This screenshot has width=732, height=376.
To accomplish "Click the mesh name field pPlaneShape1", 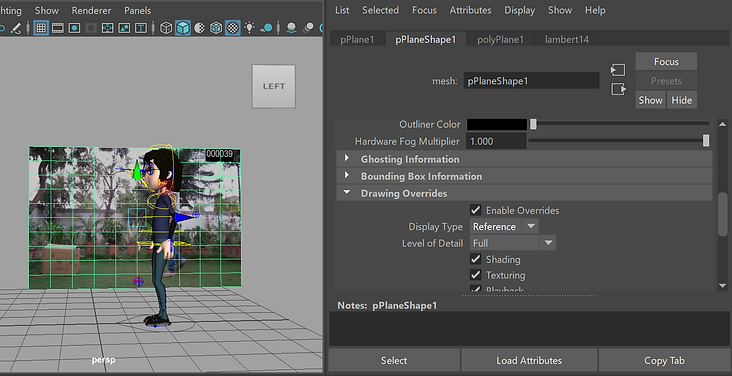I will pos(531,81).
